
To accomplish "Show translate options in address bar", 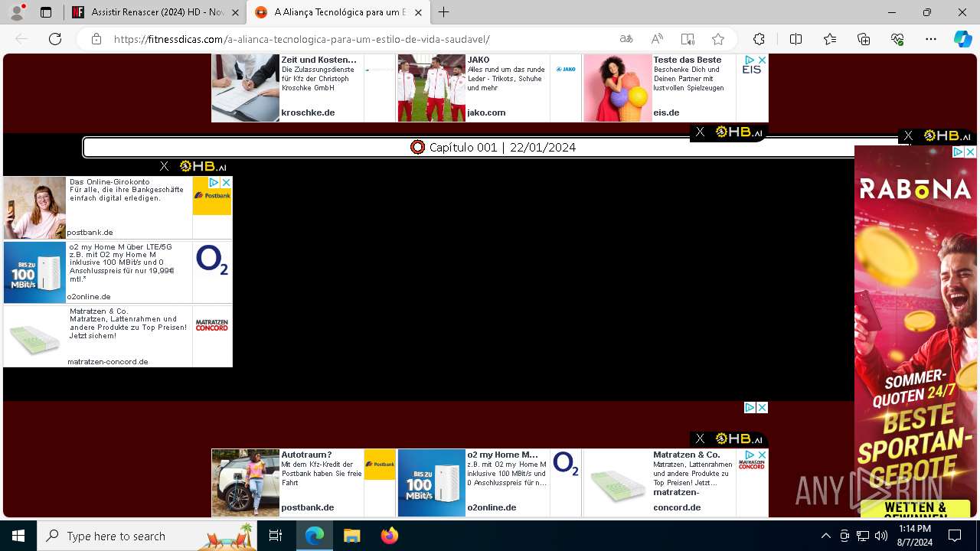I will (x=626, y=39).
